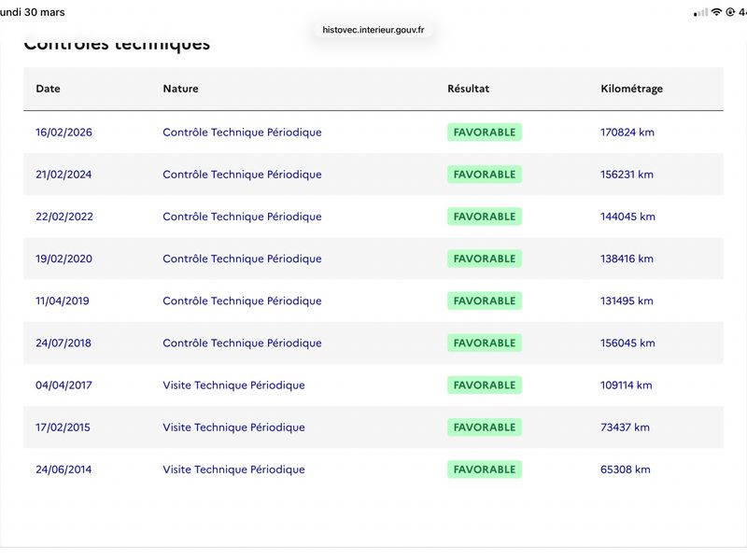Tap the date in the status bar
The height and width of the screenshot is (560, 747).
point(33,12)
